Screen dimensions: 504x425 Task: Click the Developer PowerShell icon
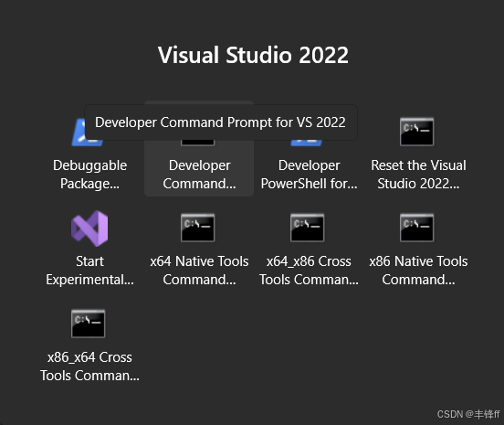(306, 143)
